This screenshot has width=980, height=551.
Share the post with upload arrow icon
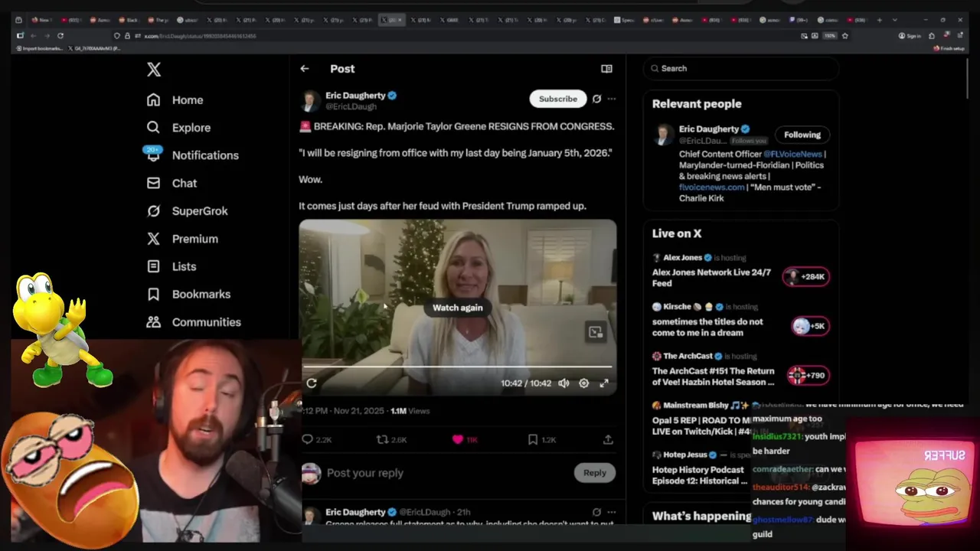click(x=608, y=440)
